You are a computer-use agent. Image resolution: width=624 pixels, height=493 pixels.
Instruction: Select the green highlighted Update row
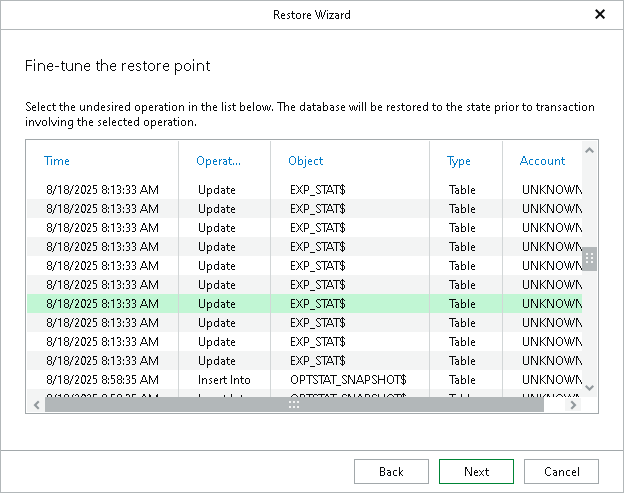[x=300, y=304]
